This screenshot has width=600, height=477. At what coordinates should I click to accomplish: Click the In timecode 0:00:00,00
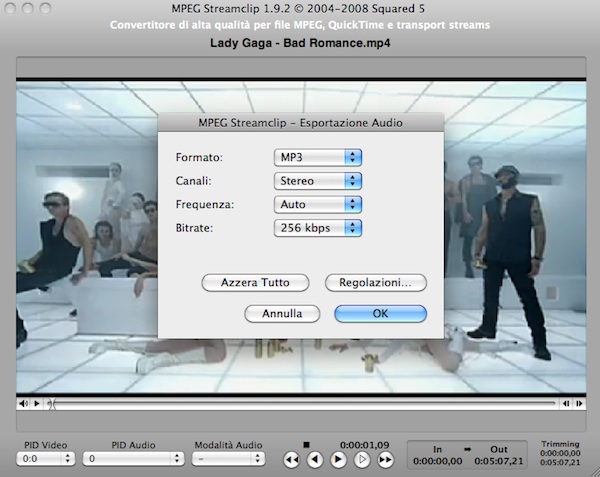437,461
